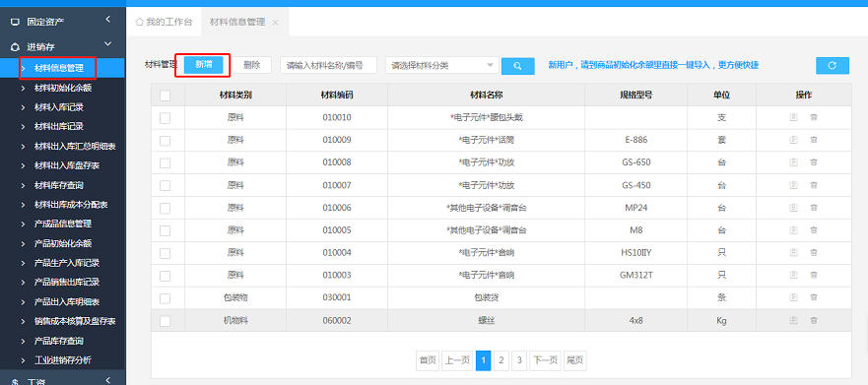Edit the 030001 包装袋 row
Viewport: 868px width, 385px height.
click(x=793, y=297)
